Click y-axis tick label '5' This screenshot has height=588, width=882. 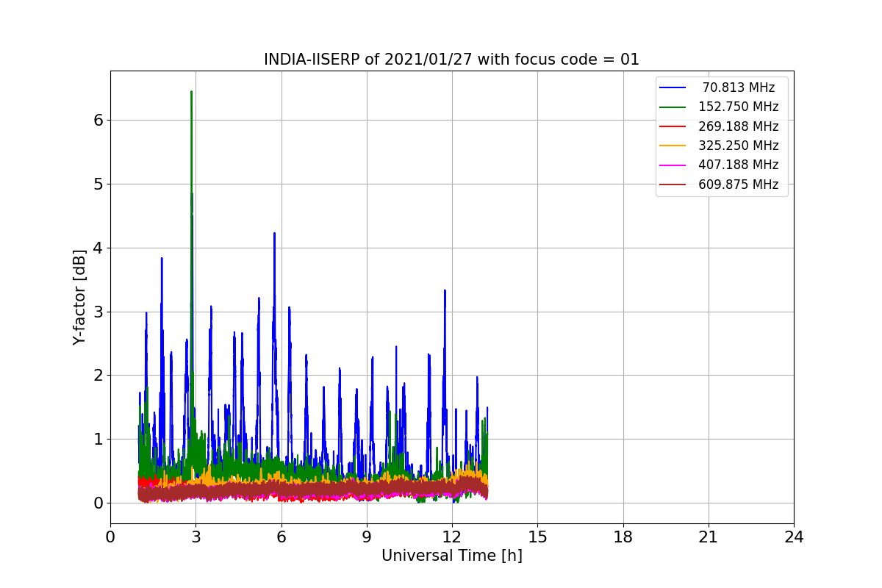point(98,184)
